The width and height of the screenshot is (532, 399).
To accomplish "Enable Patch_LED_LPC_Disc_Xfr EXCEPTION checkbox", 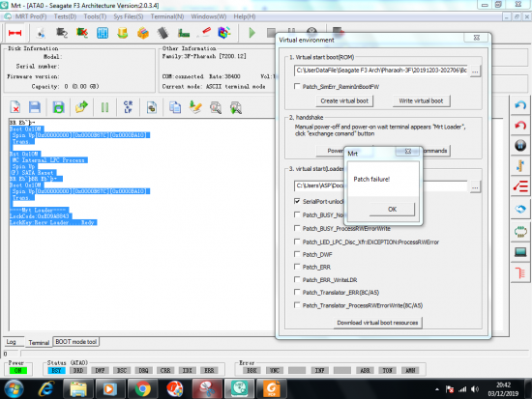I will (297, 242).
